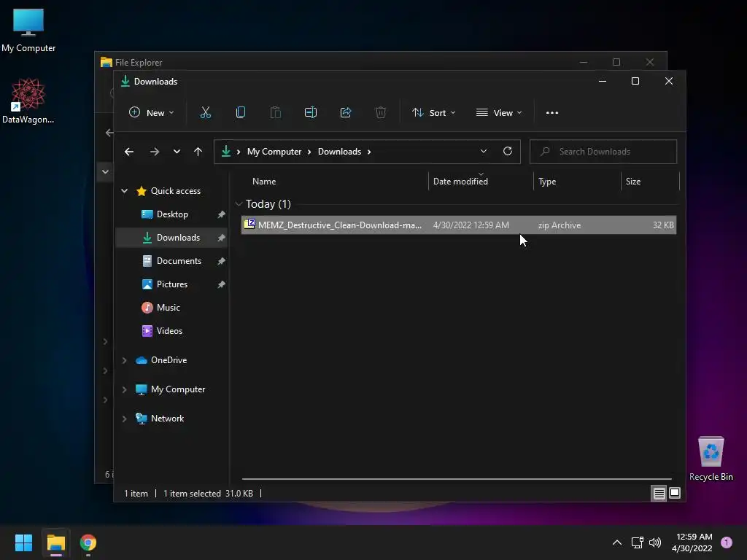The height and width of the screenshot is (560, 747).
Task: Open the View options dropdown
Action: (499, 113)
